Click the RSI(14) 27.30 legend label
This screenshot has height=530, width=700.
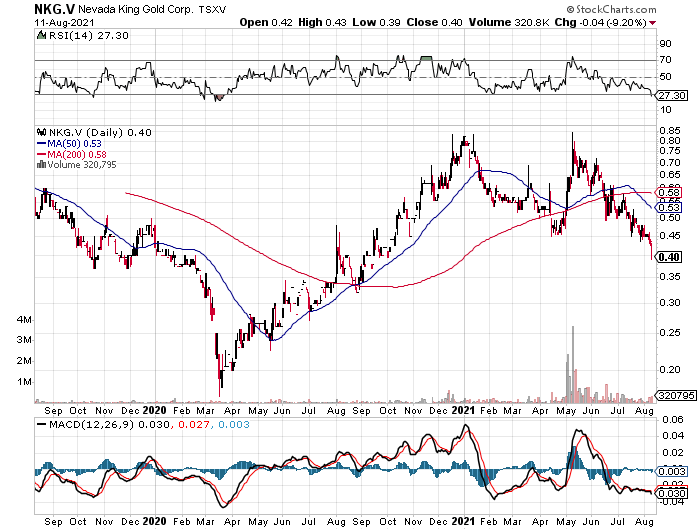88,35
